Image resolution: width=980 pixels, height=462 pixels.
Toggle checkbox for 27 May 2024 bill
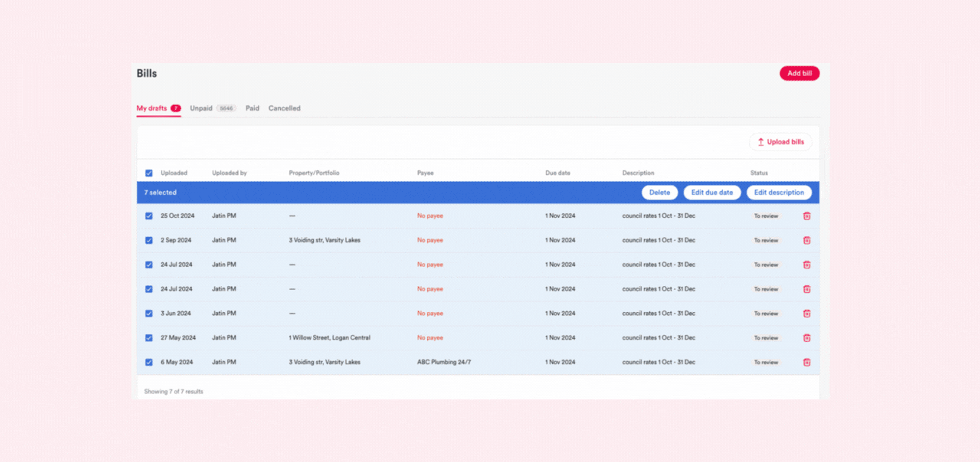pyautogui.click(x=149, y=338)
